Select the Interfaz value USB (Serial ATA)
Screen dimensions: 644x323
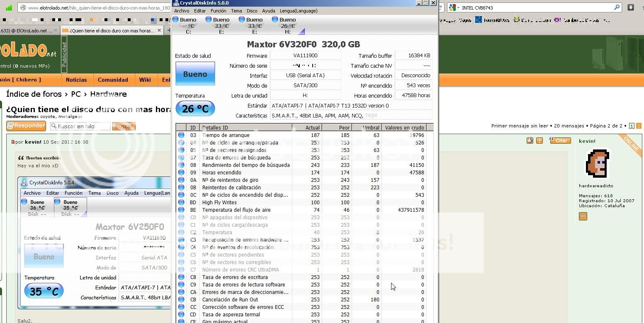click(305, 76)
